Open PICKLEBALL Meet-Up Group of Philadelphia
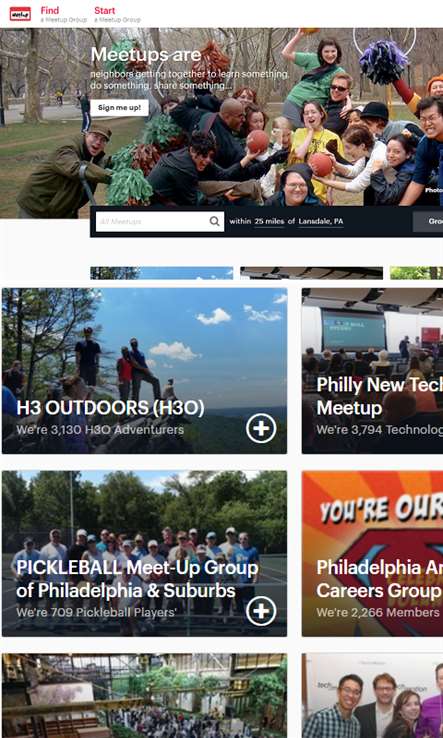This screenshot has width=443, height=738. [x=144, y=554]
